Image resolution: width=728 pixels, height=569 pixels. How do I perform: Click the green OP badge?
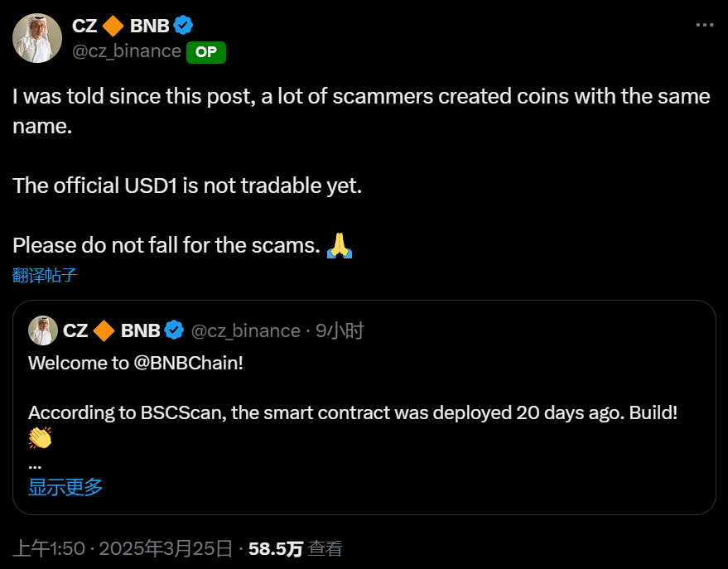point(206,51)
